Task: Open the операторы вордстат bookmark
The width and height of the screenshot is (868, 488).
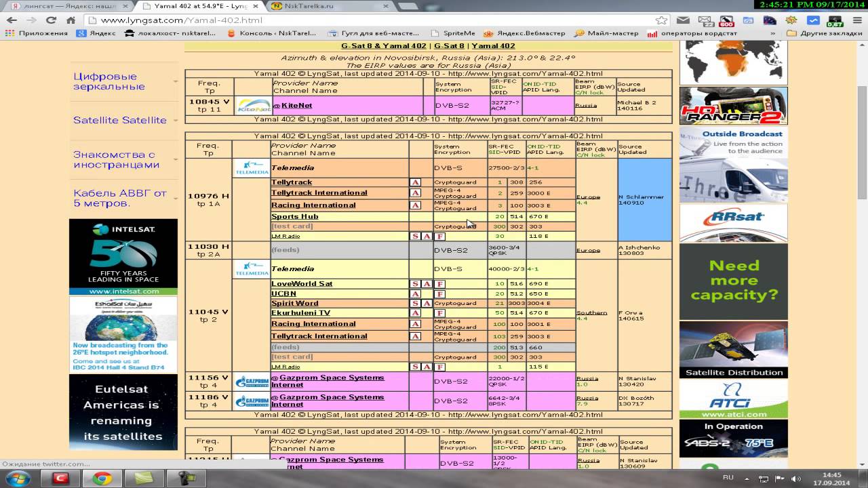Action: [x=692, y=33]
